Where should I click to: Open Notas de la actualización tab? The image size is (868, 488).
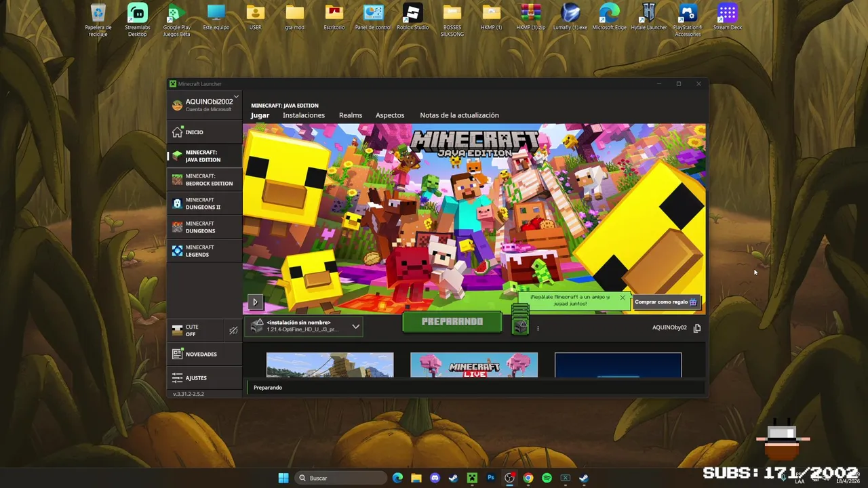point(459,115)
